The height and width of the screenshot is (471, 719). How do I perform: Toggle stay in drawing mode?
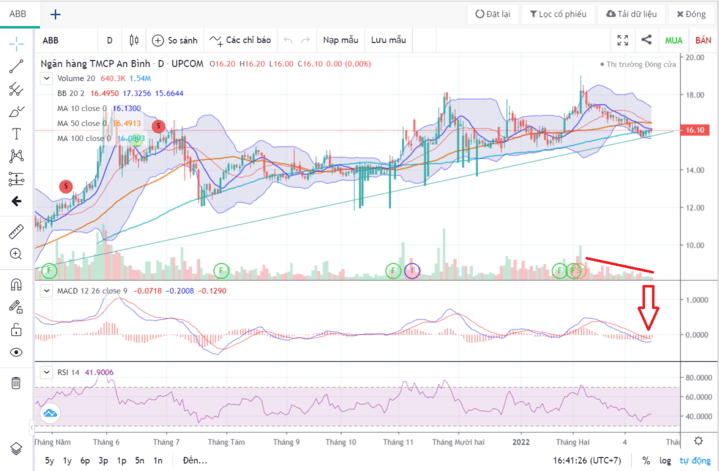pos(16,307)
